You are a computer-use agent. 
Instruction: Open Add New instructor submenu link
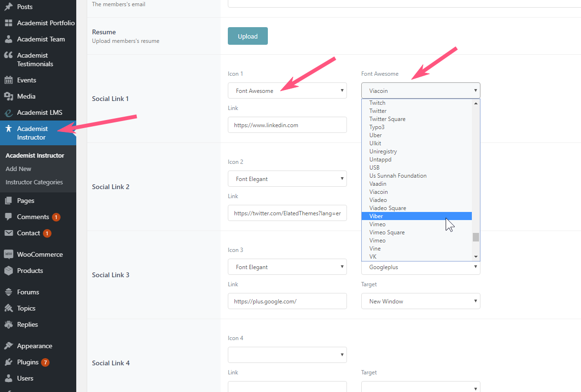pyautogui.click(x=19, y=169)
